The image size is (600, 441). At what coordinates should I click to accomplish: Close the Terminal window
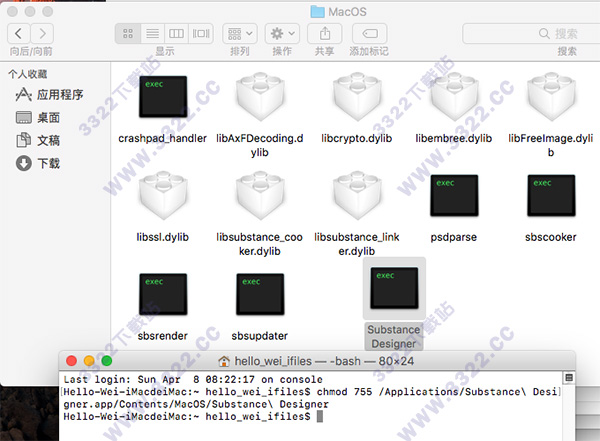[71, 361]
